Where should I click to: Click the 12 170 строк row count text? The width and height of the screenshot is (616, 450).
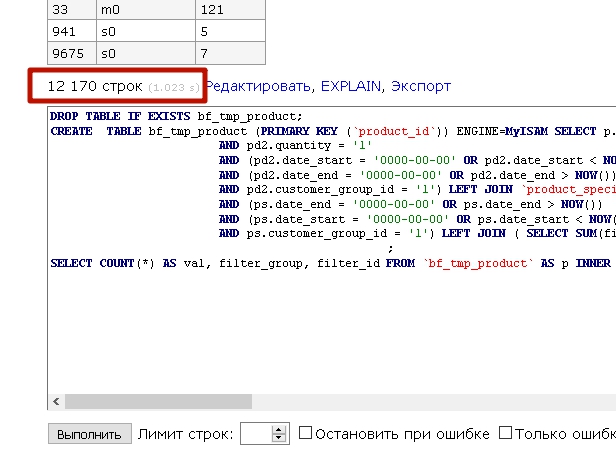coord(94,87)
